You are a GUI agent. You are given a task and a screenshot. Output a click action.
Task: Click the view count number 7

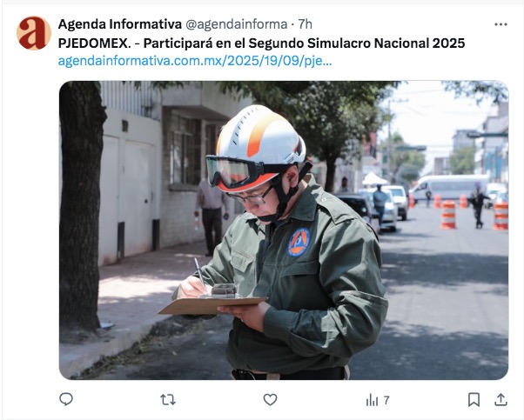pos(386,400)
